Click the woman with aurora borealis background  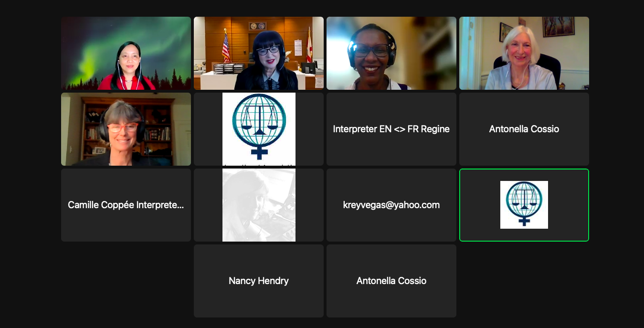(126, 53)
